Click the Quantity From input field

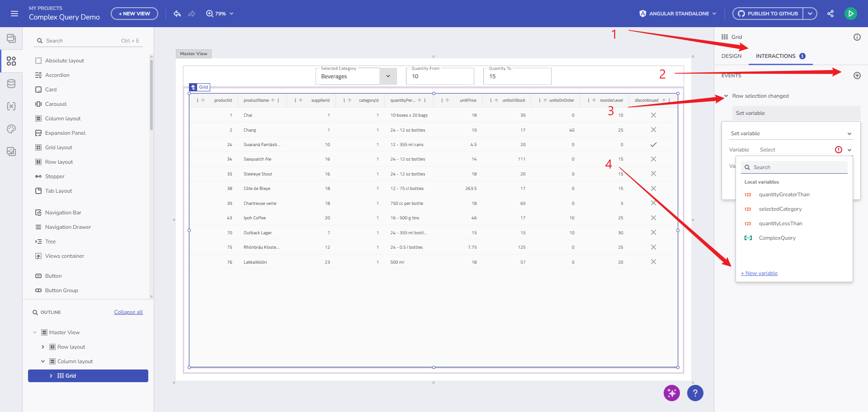[x=439, y=76]
